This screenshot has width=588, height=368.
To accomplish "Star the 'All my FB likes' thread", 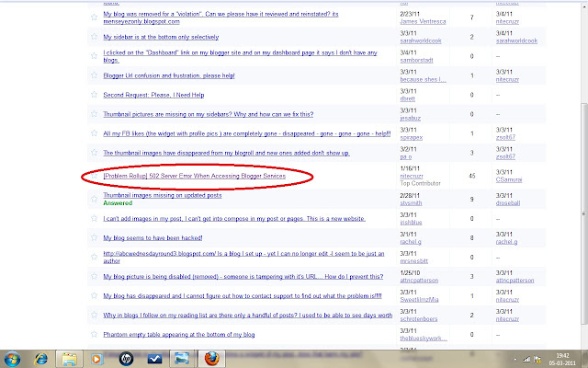I will [x=94, y=132].
